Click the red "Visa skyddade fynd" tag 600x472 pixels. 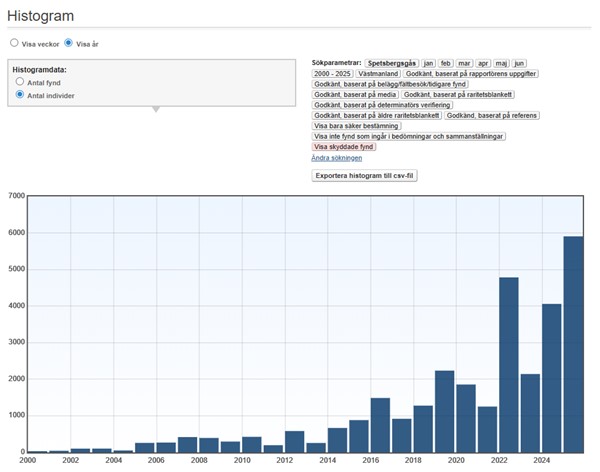pyautogui.click(x=344, y=146)
